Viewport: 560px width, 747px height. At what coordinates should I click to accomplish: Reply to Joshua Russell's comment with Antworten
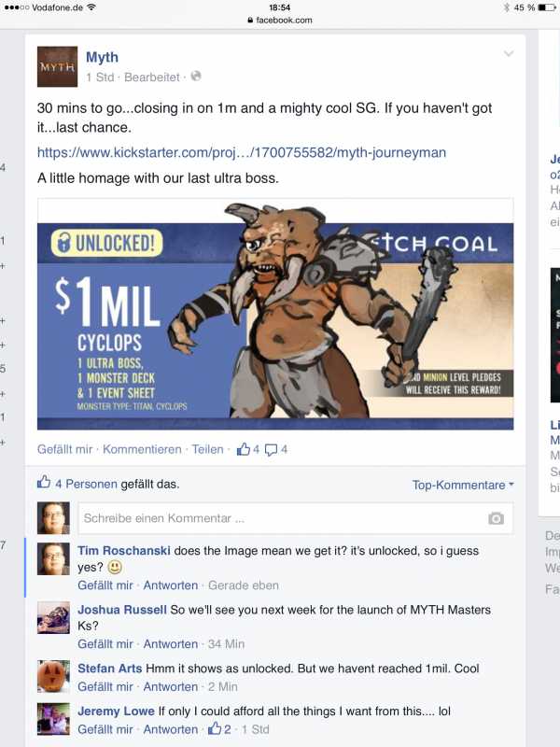[x=171, y=643]
